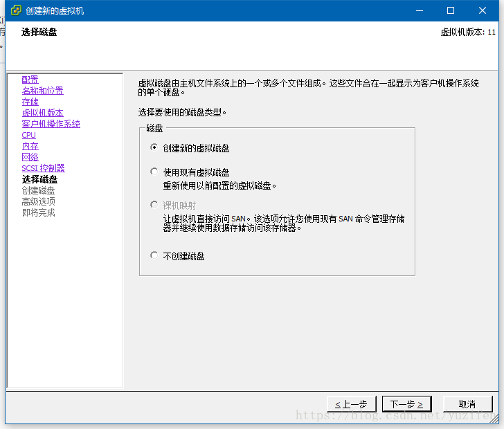The image size is (504, 429).
Task: Minimize the 创建新的虚拟机 window
Action: [x=419, y=10]
